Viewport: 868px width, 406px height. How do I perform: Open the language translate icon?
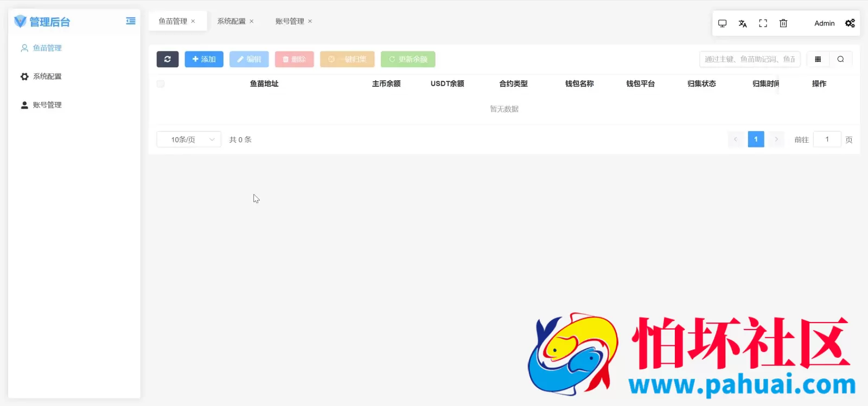point(743,23)
